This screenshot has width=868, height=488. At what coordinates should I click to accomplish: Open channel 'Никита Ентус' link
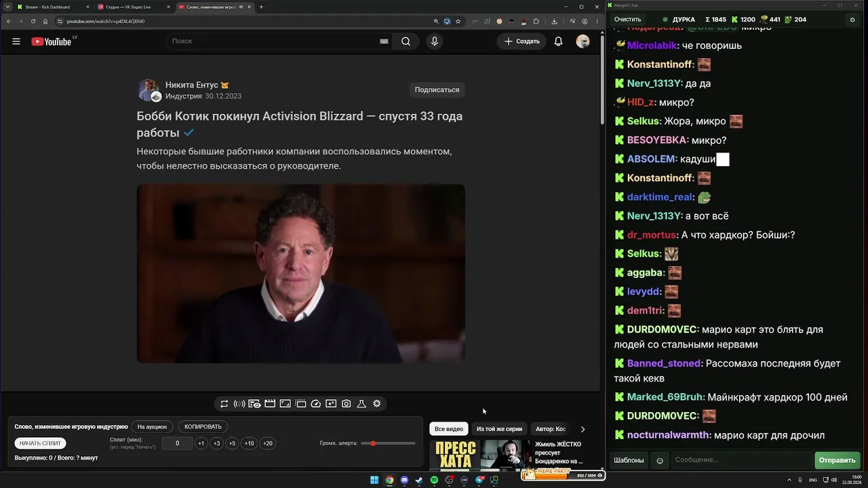click(192, 85)
